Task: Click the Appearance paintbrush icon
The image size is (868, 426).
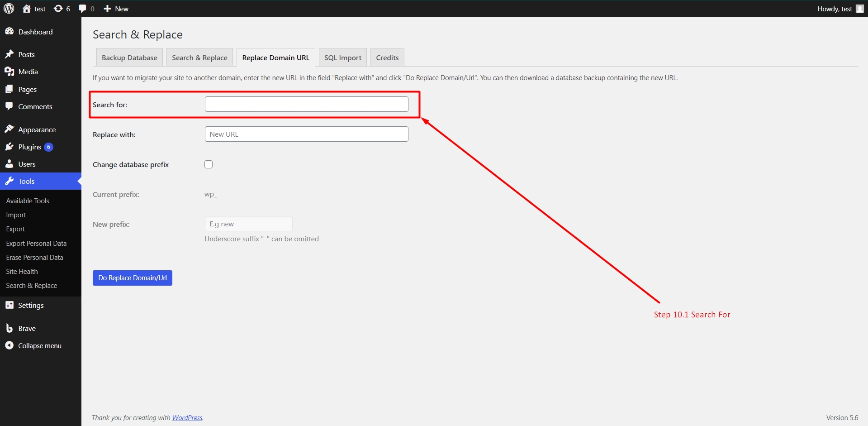Action: tap(9, 129)
